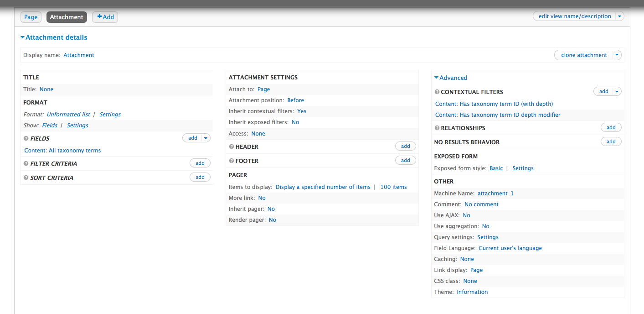The height and width of the screenshot is (314, 644).
Task: Click the +Add display button
Action: (105, 17)
